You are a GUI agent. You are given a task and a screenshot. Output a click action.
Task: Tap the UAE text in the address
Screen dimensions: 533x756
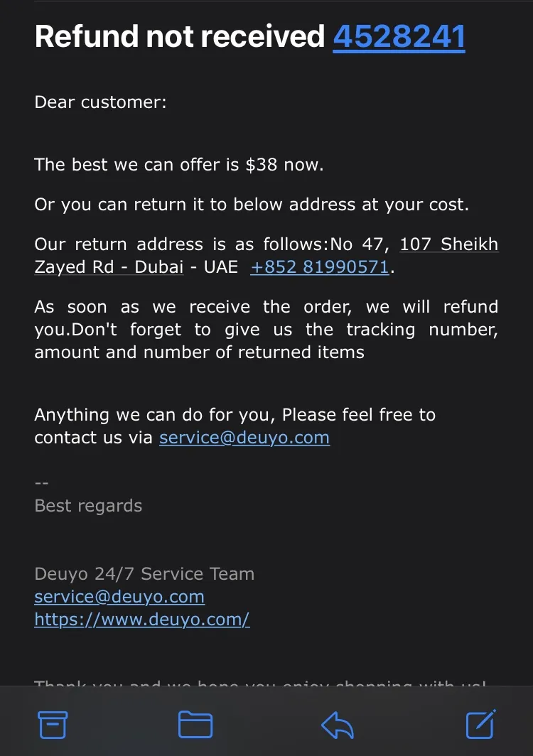click(221, 266)
